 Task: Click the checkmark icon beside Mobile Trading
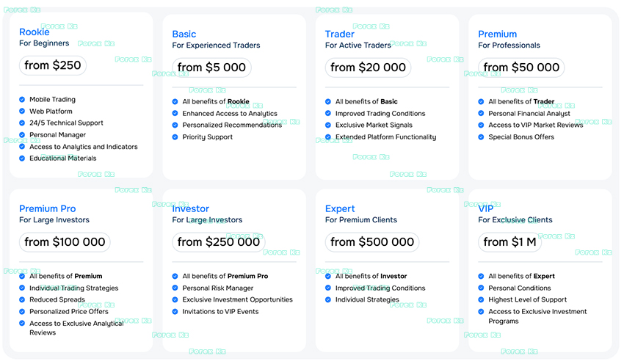click(22, 100)
